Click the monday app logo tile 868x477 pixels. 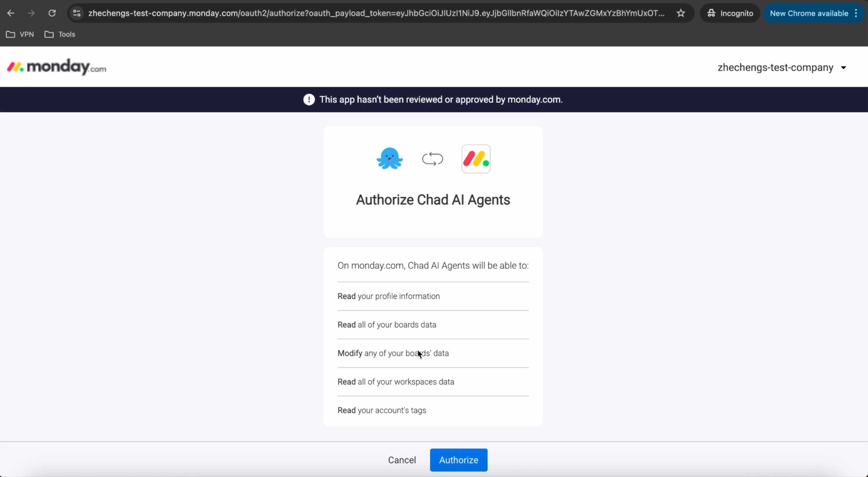click(476, 159)
